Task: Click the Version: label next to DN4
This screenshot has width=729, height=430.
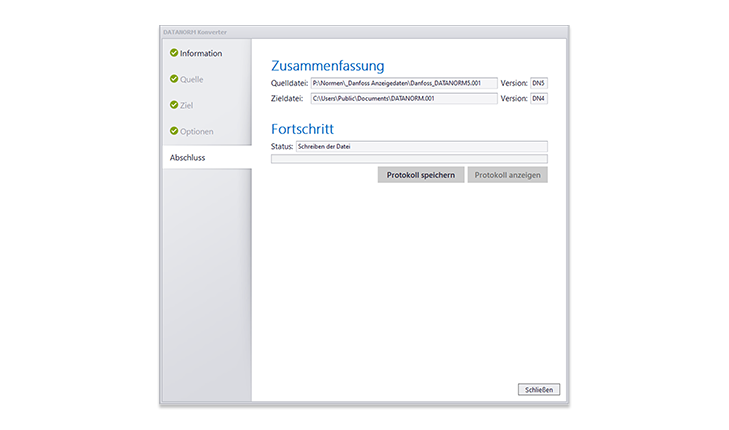Action: 514,99
